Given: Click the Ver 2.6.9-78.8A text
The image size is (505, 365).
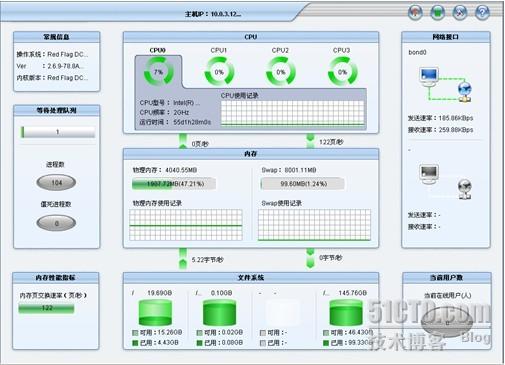Looking at the screenshot, I should click(50, 66).
